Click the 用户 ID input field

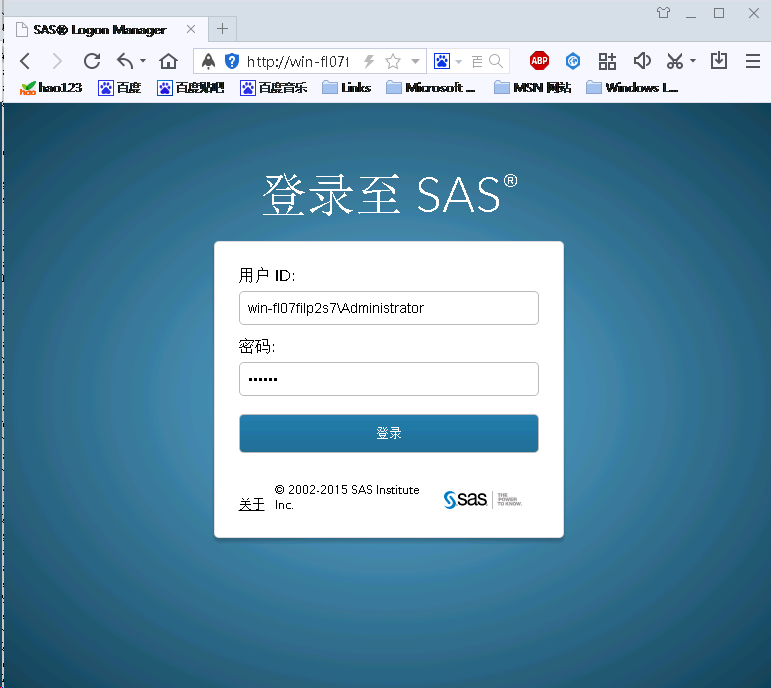coord(389,308)
